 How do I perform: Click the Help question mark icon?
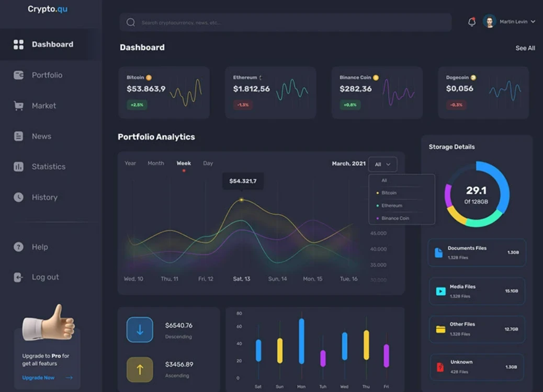[x=18, y=247]
